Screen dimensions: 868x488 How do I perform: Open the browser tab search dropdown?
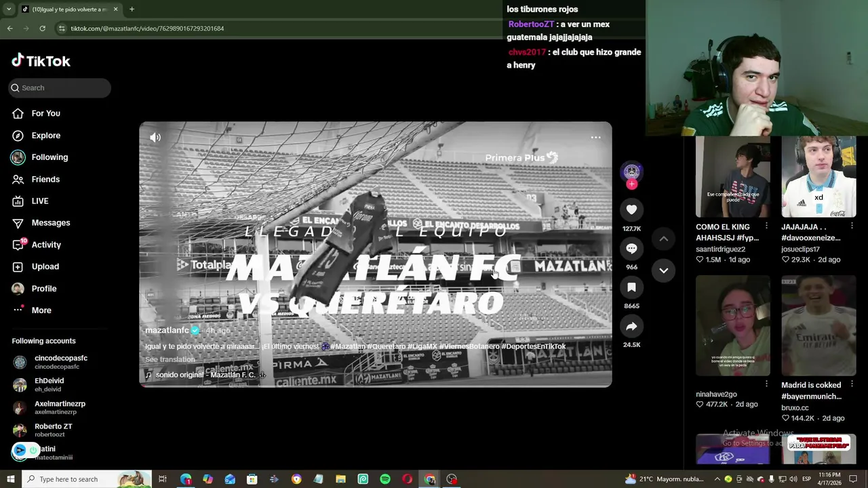point(9,9)
